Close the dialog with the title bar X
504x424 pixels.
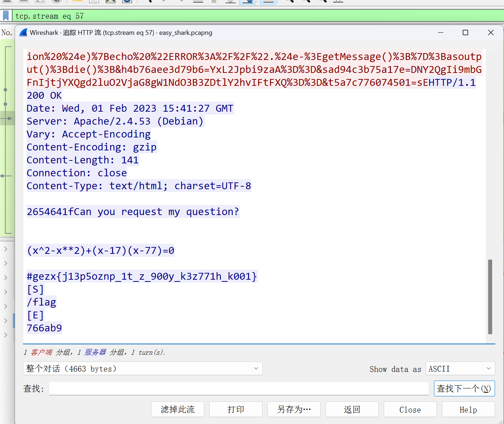[491, 33]
